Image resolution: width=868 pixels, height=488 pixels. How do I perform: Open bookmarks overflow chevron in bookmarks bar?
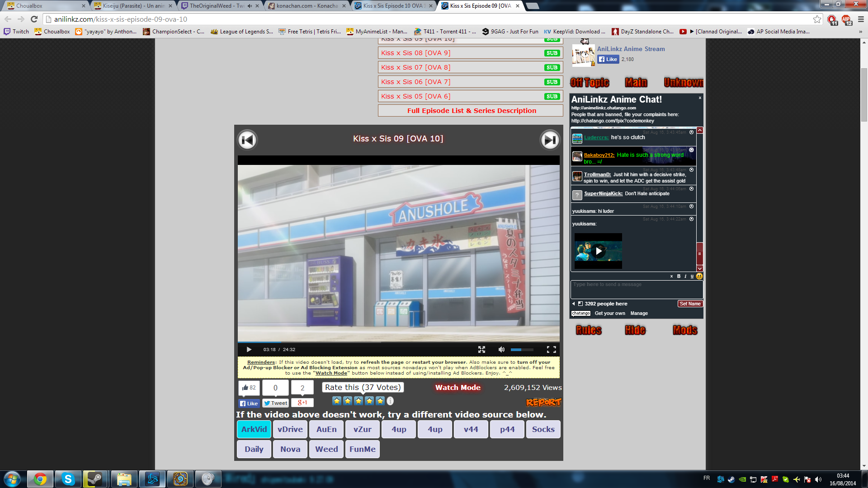pyautogui.click(x=860, y=32)
